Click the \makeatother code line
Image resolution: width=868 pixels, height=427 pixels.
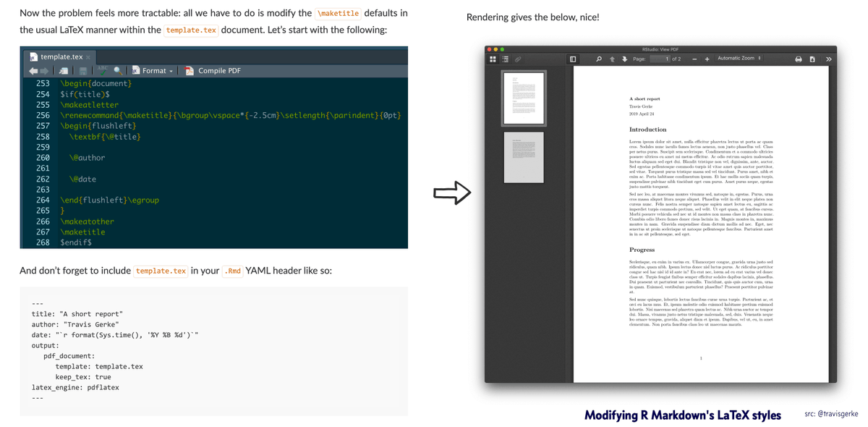pos(88,221)
